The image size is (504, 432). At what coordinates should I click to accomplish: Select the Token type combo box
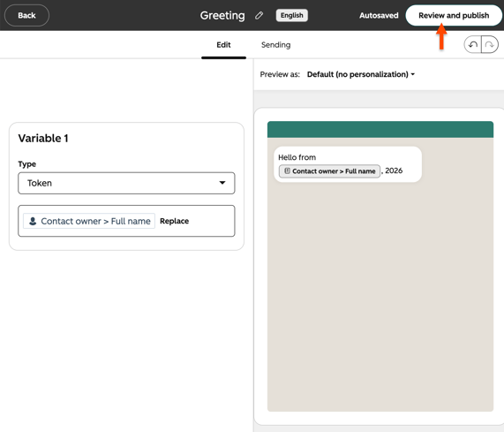[126, 183]
